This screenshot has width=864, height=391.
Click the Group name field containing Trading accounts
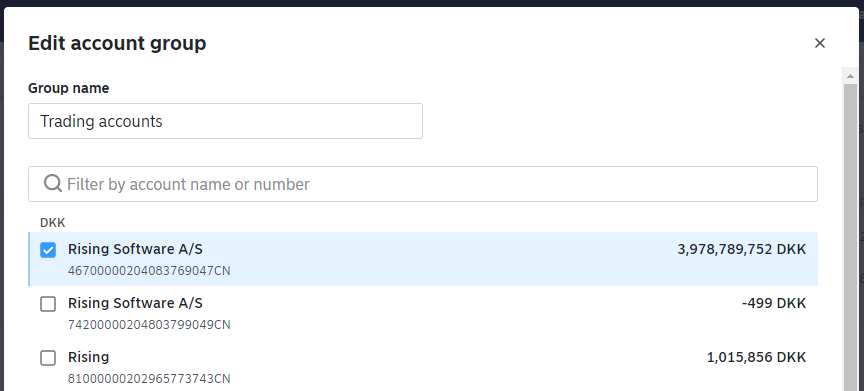pyautogui.click(x=225, y=121)
